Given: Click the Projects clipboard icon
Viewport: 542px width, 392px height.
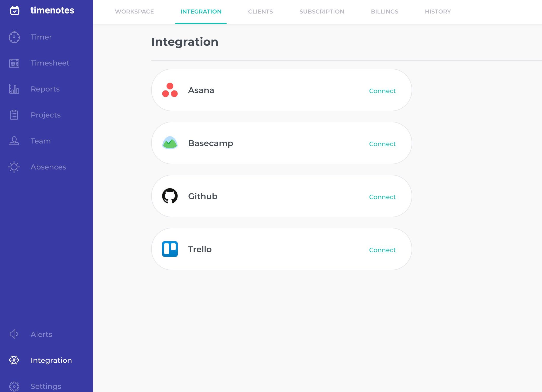Looking at the screenshot, I should click(14, 115).
